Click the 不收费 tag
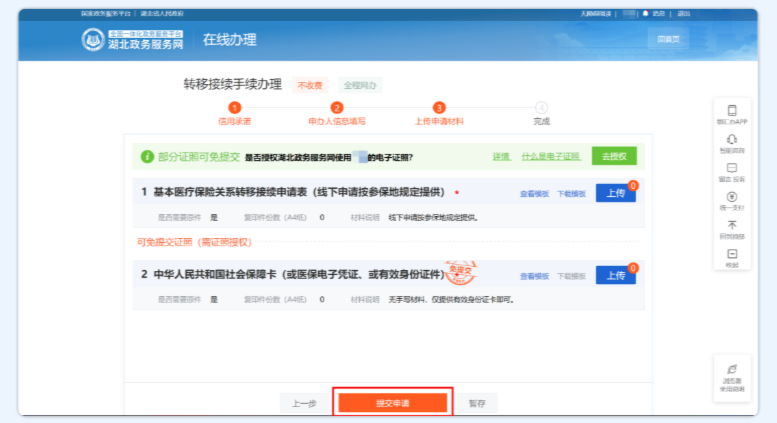The width and height of the screenshot is (777, 423). point(310,85)
